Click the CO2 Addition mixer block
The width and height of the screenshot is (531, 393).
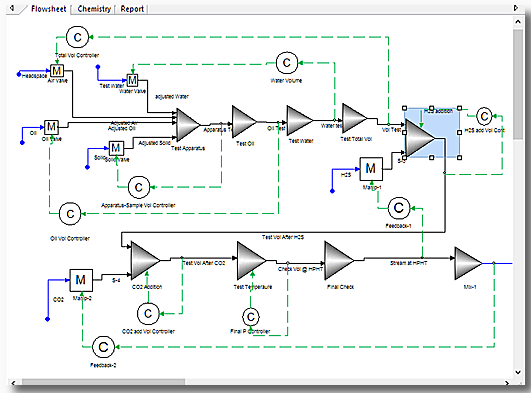(145, 260)
